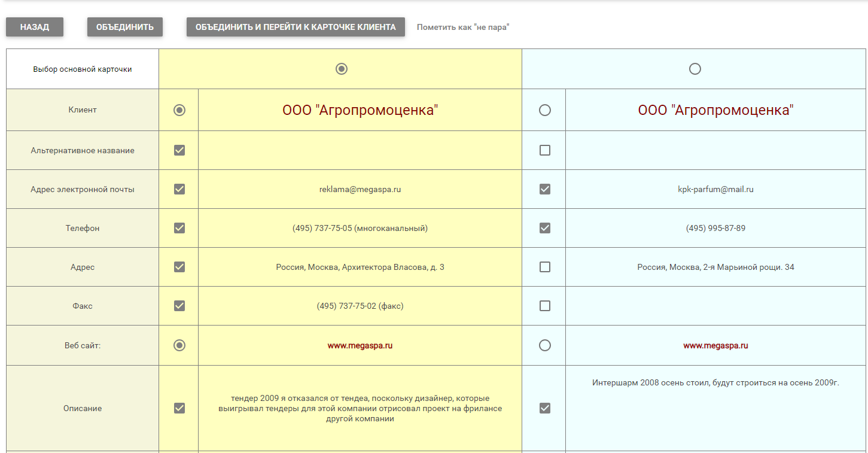Viewport: 868px width, 453px height.
Task: Uncheck left Телефон checkbox
Action: coord(179,228)
